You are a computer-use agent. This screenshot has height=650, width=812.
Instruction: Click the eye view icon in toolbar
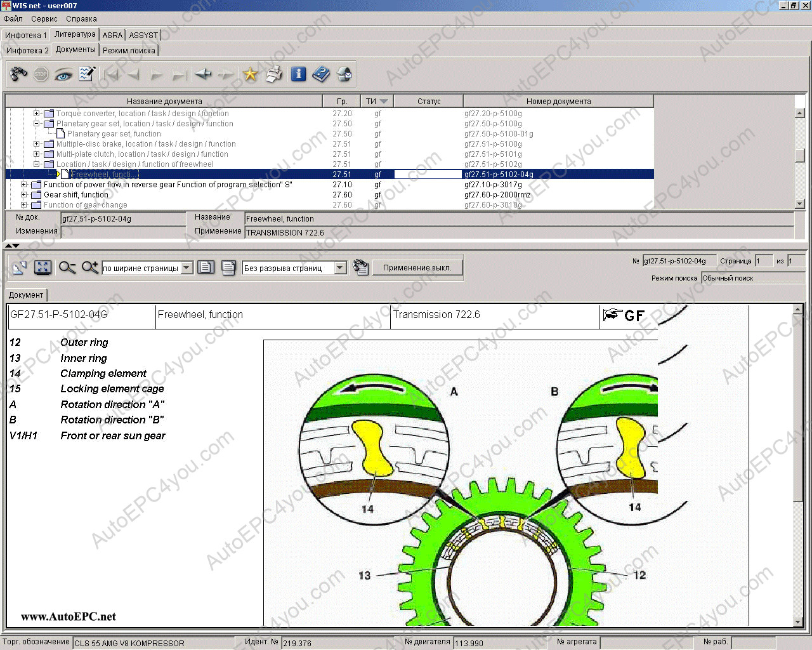pyautogui.click(x=63, y=74)
